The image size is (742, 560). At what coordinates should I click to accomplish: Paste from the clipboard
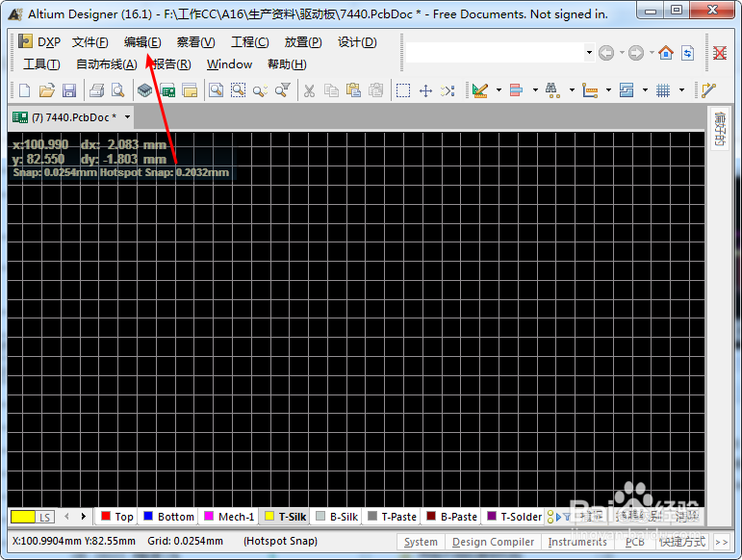click(x=353, y=90)
